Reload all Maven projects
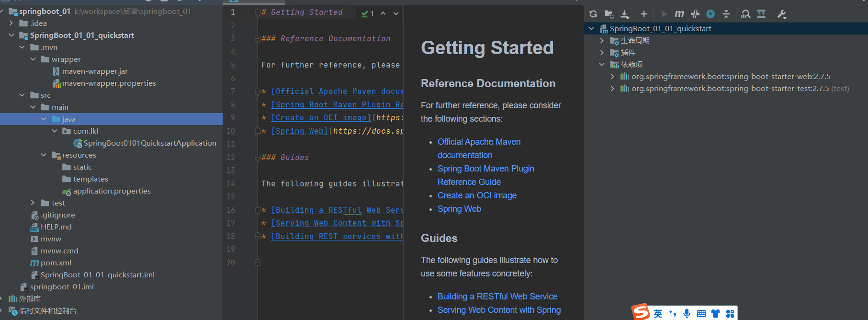This screenshot has width=868, height=320. click(x=593, y=14)
